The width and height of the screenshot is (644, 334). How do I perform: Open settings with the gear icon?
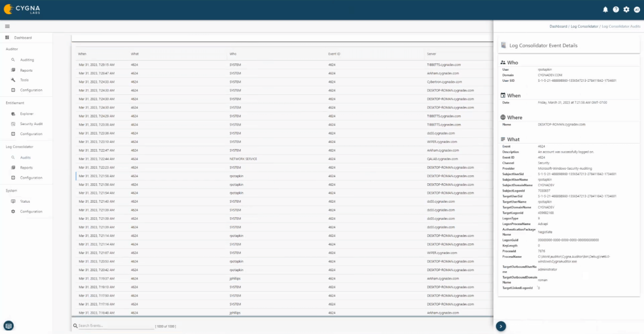coord(627,9)
